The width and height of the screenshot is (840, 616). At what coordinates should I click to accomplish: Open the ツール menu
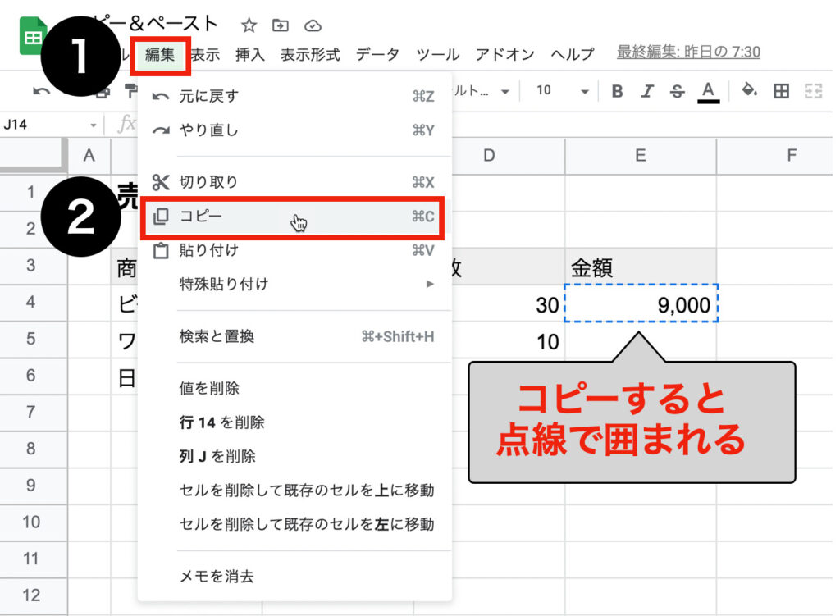click(x=438, y=55)
